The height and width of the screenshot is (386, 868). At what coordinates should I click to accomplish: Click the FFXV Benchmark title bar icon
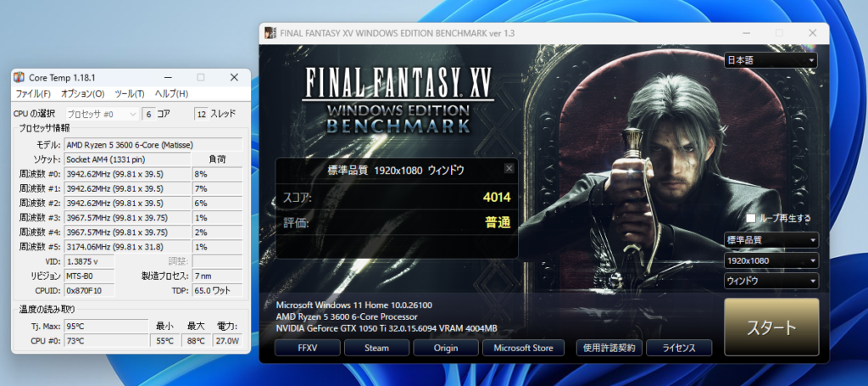[x=270, y=33]
